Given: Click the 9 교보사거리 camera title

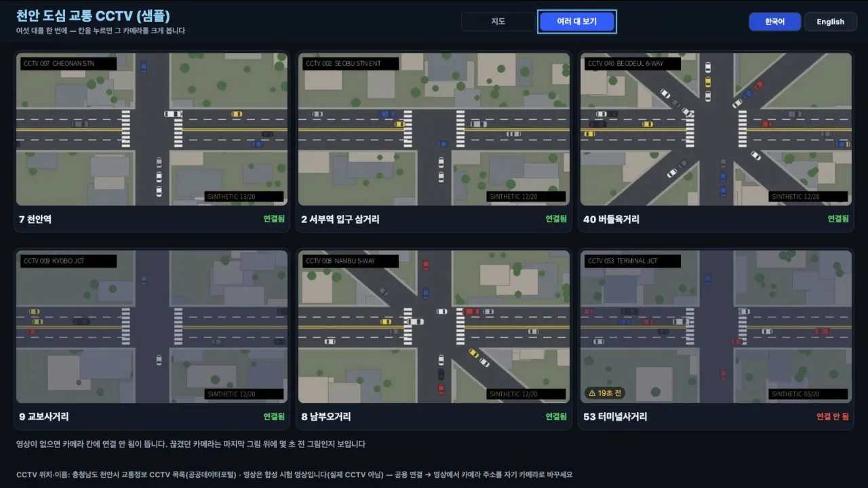Looking at the screenshot, I should click(44, 417).
